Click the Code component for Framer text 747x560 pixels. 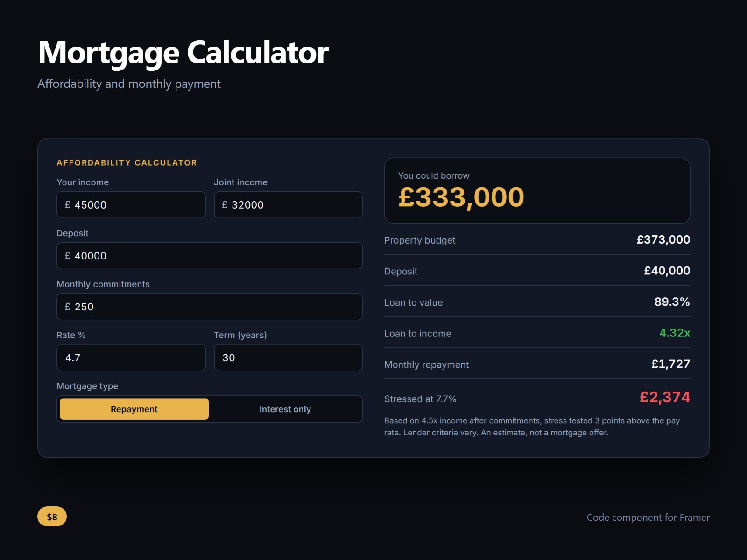pyautogui.click(x=648, y=517)
